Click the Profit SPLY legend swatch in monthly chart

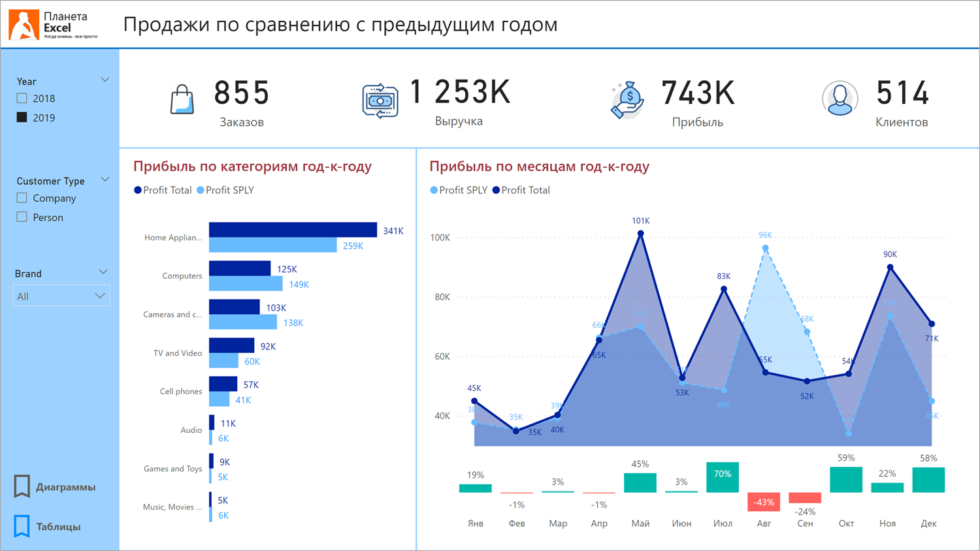click(x=434, y=191)
